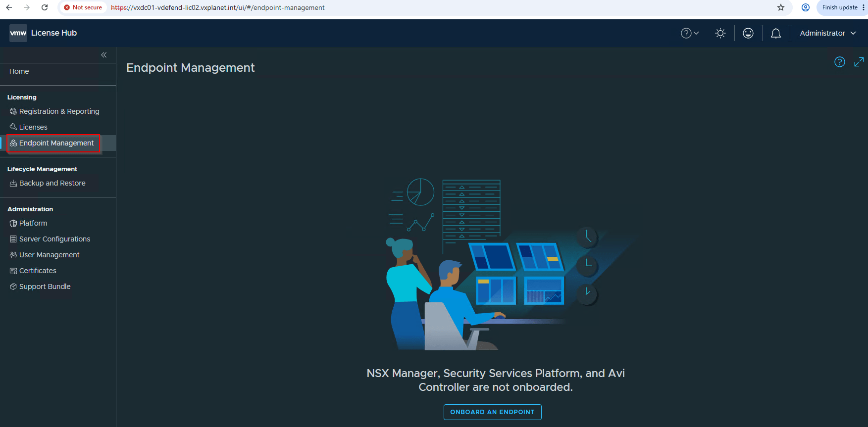Click the Onboard an Endpoint button
The height and width of the screenshot is (427, 868).
pyautogui.click(x=493, y=412)
